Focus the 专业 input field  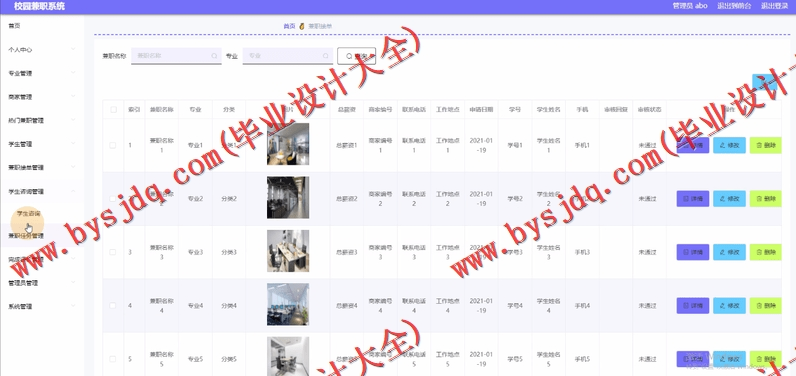(287, 56)
